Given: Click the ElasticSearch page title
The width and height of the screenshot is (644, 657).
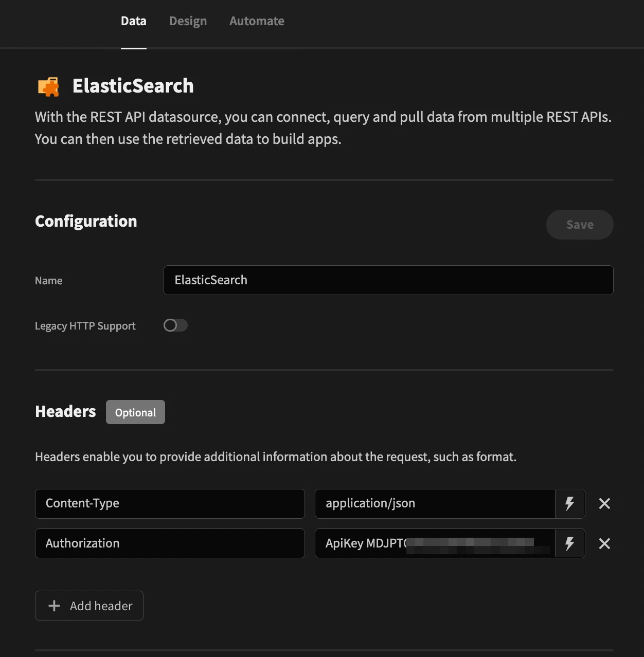Looking at the screenshot, I should pyautogui.click(x=133, y=86).
